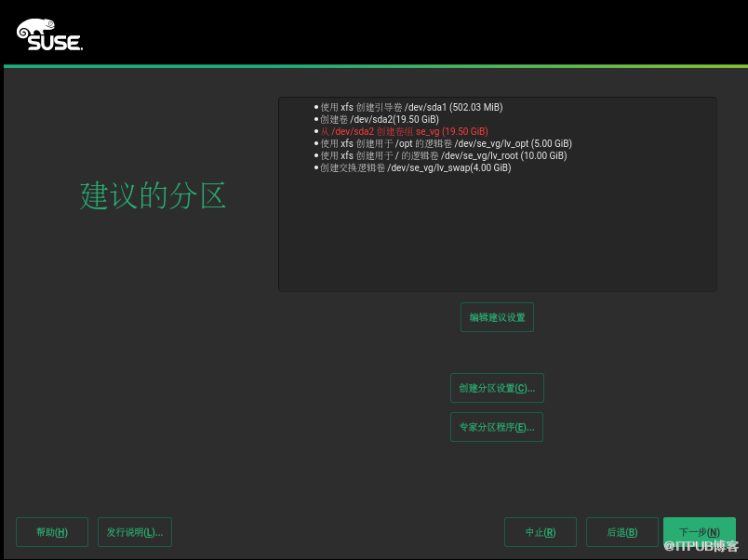Screen dimensions: 748x560
Task: Open 创建分区设置(C)... dialog
Action: coord(497,388)
